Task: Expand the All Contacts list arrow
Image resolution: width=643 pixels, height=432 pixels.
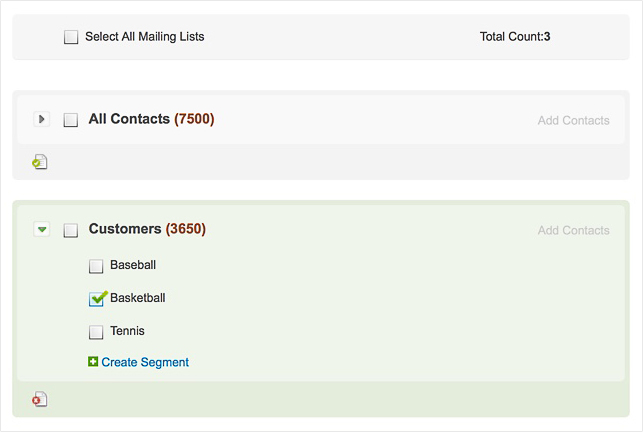Action: [41, 119]
